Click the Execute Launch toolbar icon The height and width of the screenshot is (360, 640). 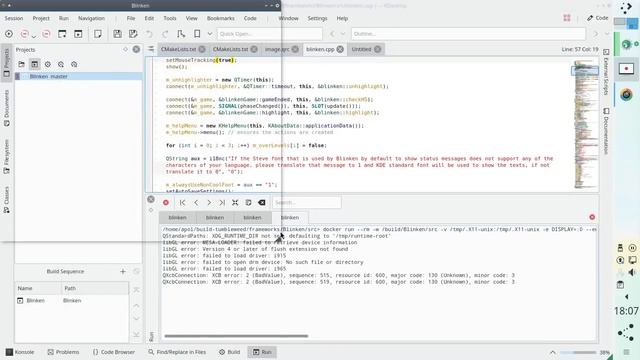[9, 34]
